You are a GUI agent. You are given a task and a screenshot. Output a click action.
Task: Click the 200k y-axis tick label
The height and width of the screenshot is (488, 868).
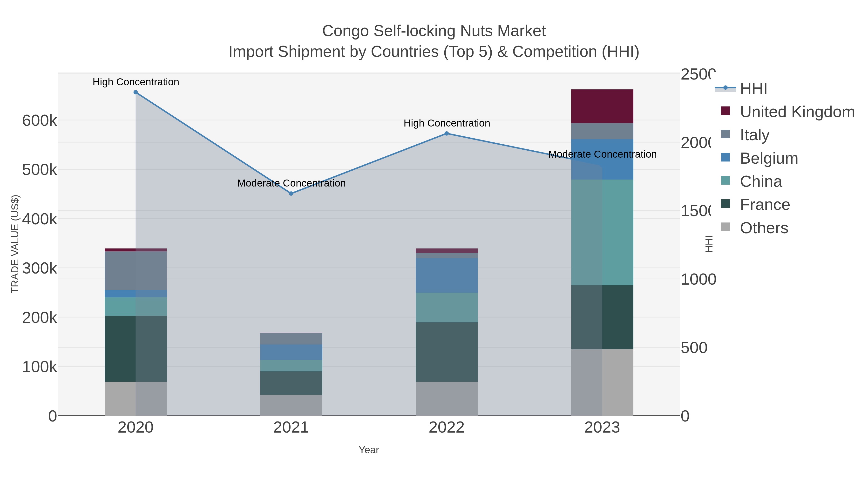point(40,318)
